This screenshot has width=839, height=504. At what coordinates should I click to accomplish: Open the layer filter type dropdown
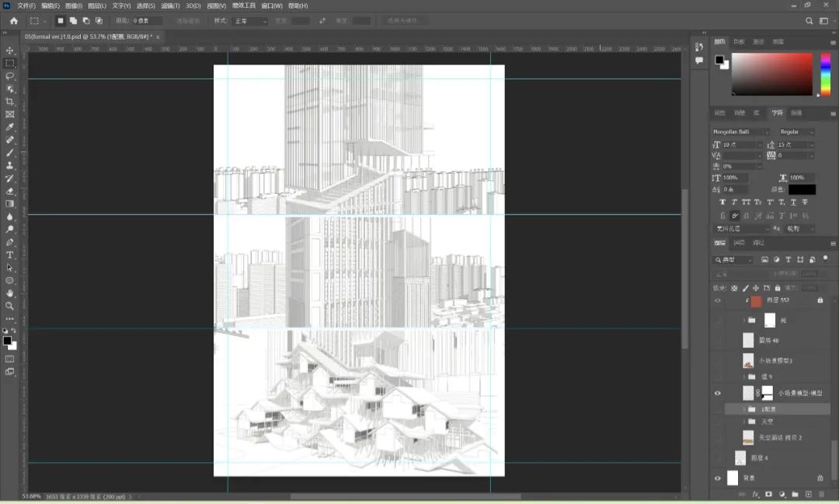pos(733,259)
